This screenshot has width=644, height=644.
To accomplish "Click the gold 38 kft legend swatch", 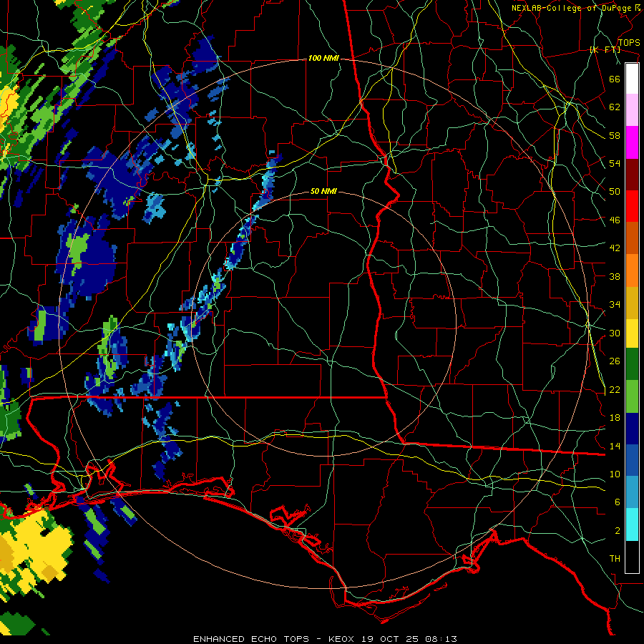I will 632,303.
